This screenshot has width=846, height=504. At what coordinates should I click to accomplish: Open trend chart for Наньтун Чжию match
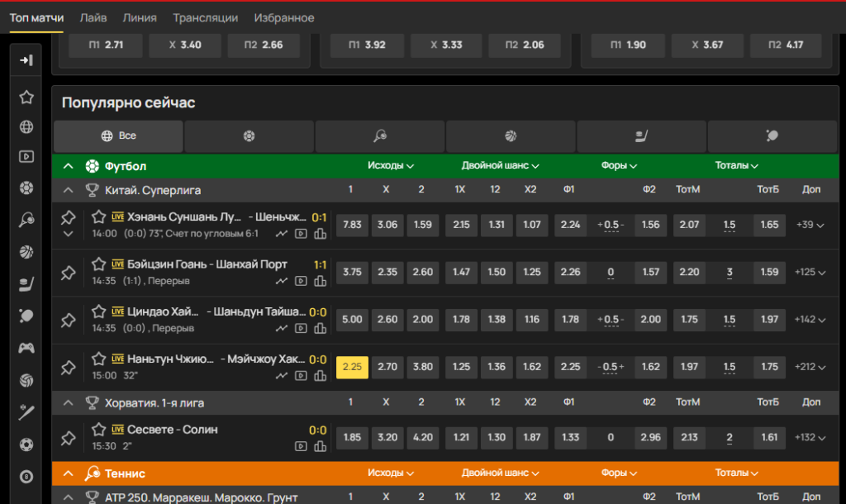(x=282, y=376)
